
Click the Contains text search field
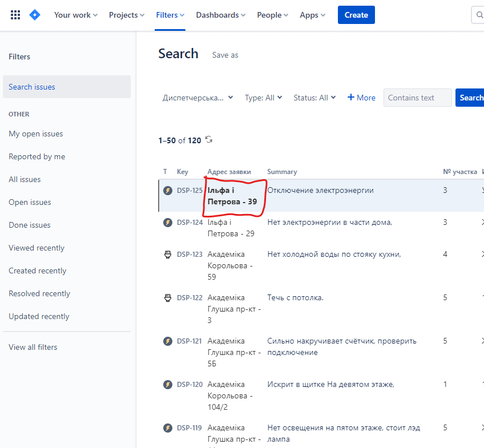point(417,98)
